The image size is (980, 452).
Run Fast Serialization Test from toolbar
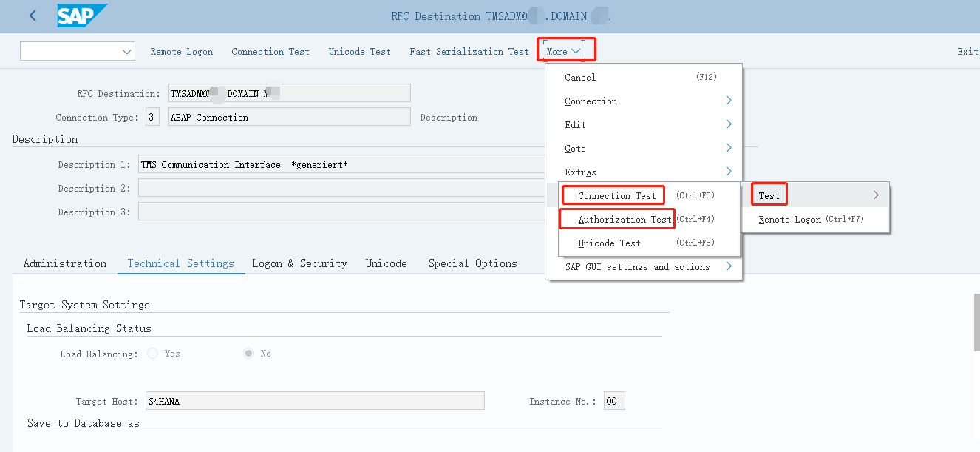coord(469,52)
